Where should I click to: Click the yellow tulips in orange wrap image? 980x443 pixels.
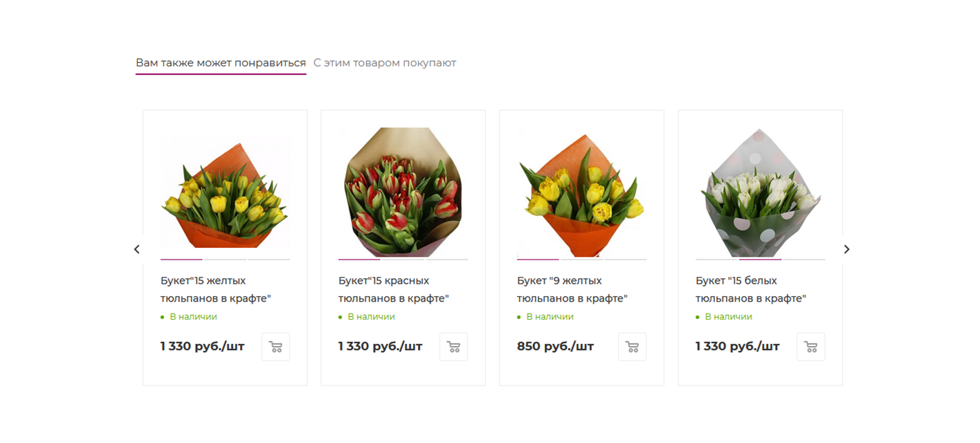point(225,192)
